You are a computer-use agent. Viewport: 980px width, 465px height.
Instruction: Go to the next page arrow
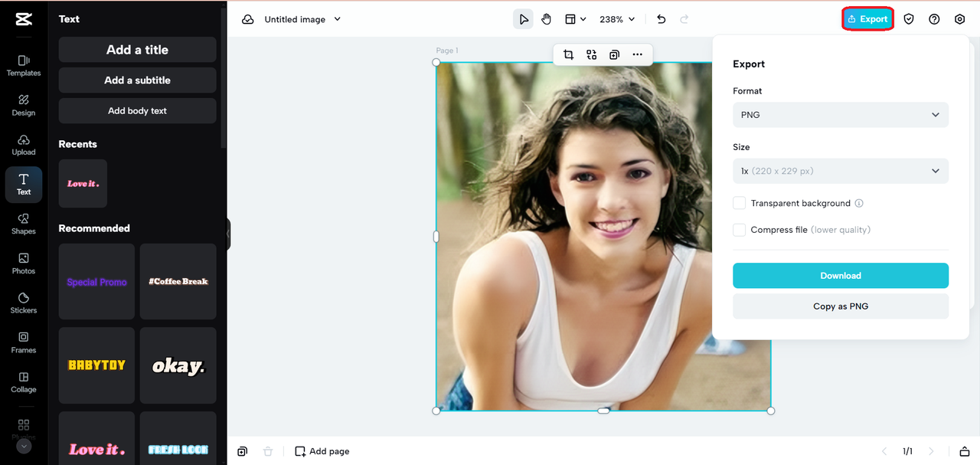(x=931, y=451)
